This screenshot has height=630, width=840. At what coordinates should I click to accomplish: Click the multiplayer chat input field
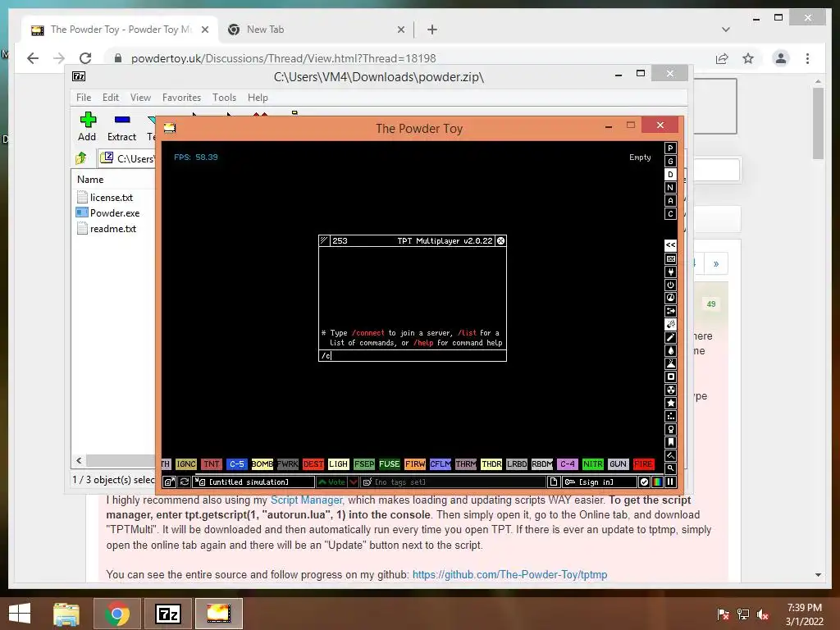[413, 356]
